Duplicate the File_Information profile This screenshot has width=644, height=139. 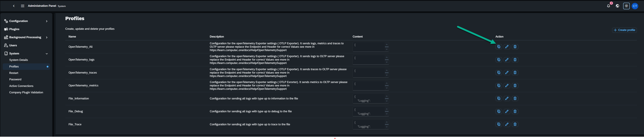point(499,98)
